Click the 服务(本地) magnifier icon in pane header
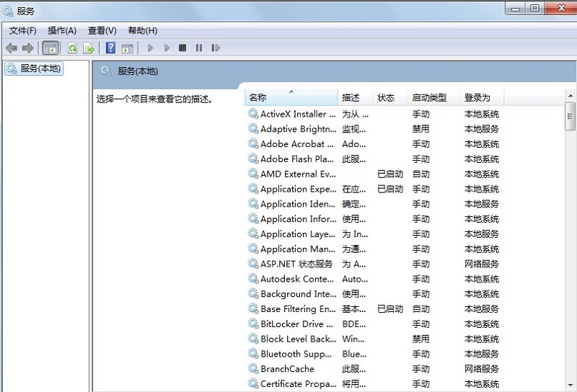Viewport: 577px width, 392px height. [106, 71]
